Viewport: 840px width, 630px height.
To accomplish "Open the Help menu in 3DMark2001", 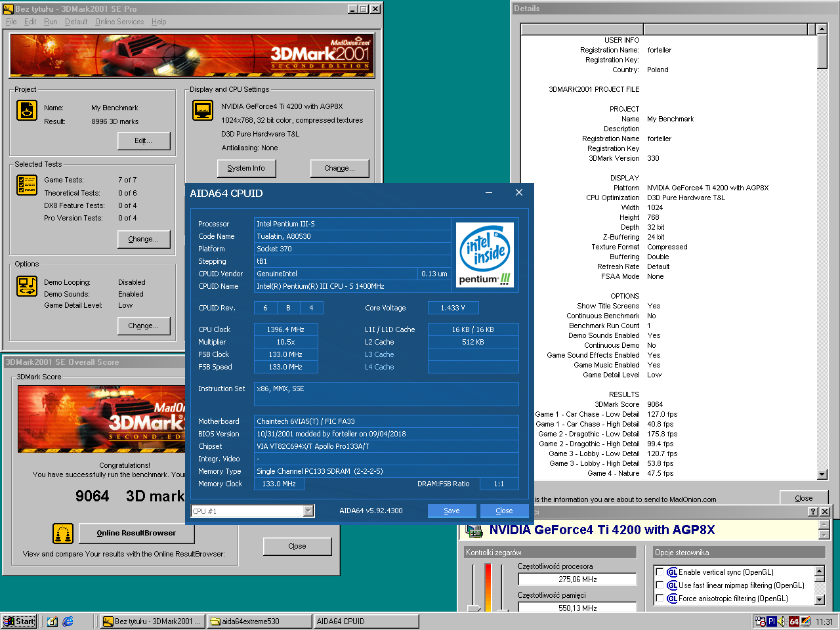I will (x=159, y=22).
